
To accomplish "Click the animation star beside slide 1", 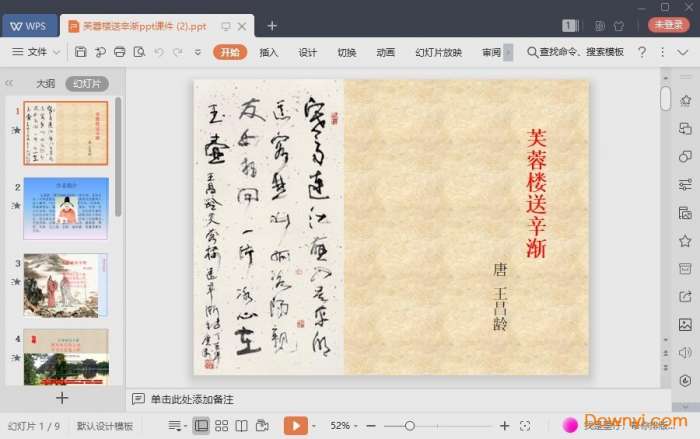I will pyautogui.click(x=16, y=130).
